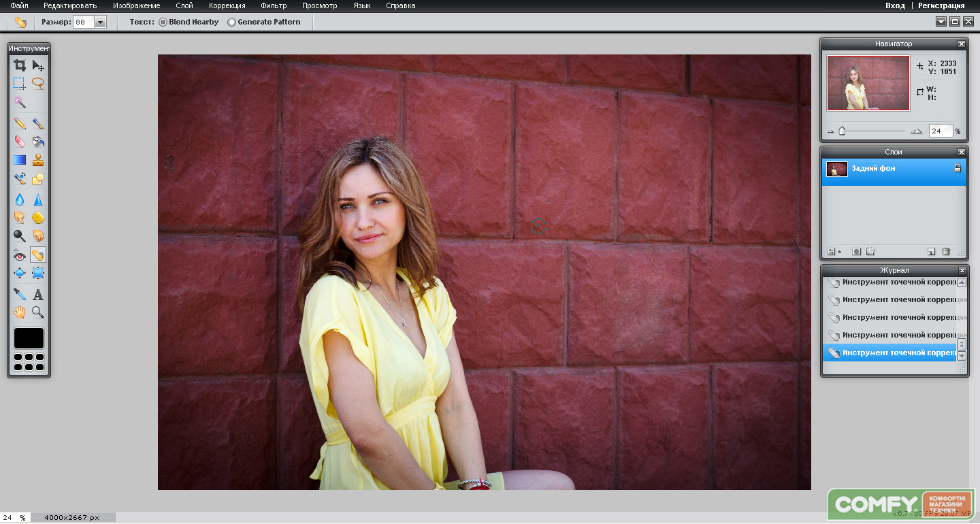The width and height of the screenshot is (980, 524).
Task: Select the Spot Heal bandage tool
Action: pos(38,255)
